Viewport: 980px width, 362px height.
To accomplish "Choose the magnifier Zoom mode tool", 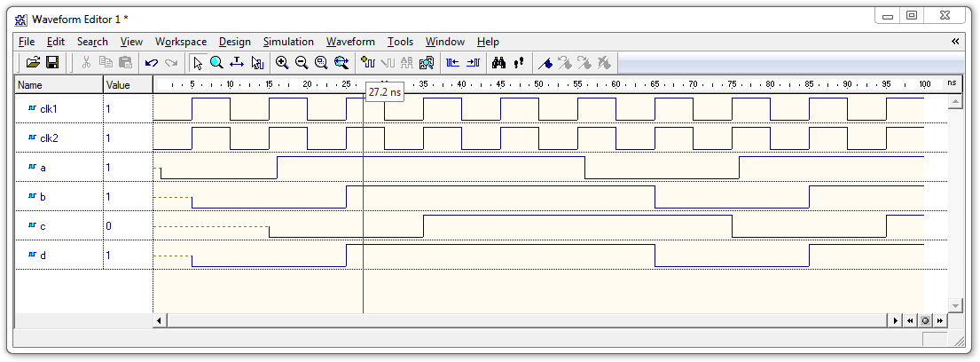I will pyautogui.click(x=217, y=62).
